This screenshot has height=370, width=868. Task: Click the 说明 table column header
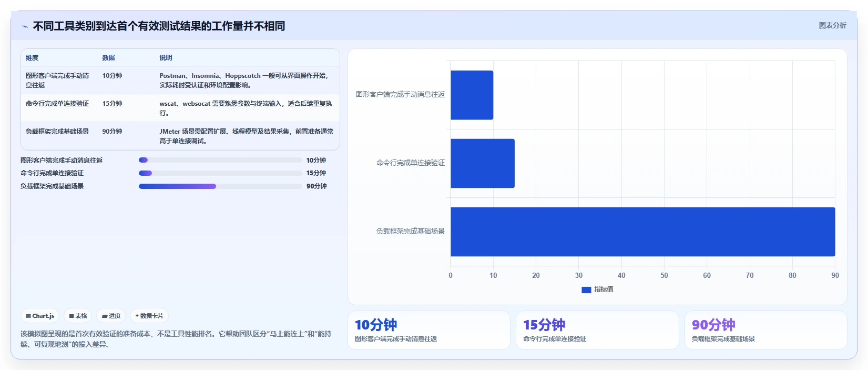click(x=166, y=58)
